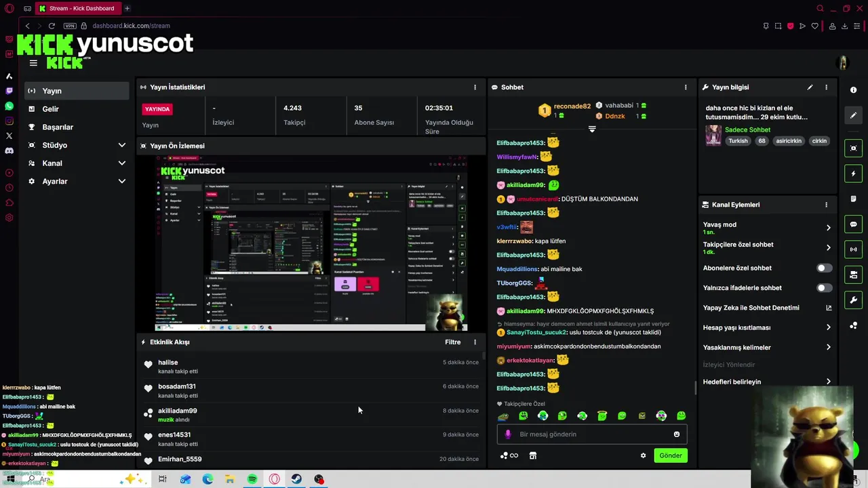
Task: Toggle the chat bubble widget in right toolbar
Action: click(x=853, y=224)
